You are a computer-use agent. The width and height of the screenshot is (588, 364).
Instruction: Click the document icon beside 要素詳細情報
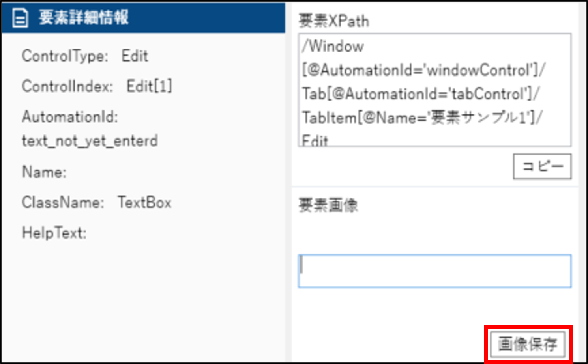pos(20,18)
